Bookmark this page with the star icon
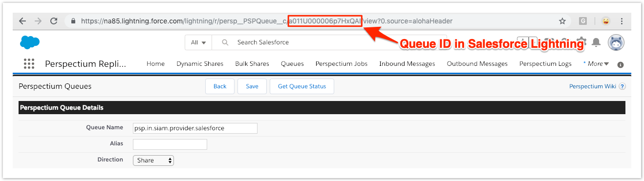Viewport: 644px width, 181px height. 562,21
